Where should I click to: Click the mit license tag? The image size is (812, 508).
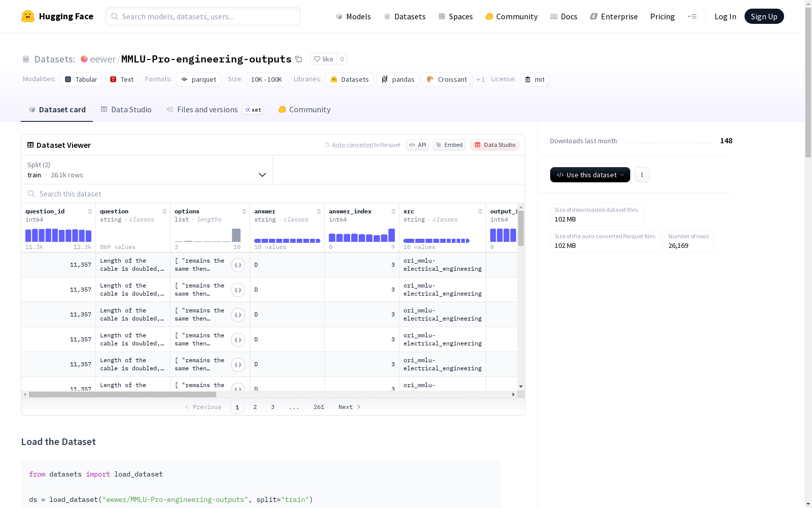click(535, 79)
